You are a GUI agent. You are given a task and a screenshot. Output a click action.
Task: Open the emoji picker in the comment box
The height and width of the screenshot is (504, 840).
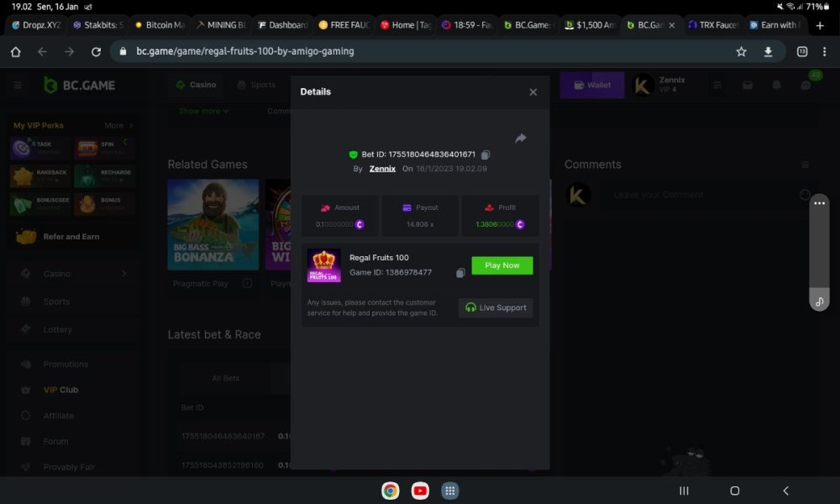click(805, 194)
